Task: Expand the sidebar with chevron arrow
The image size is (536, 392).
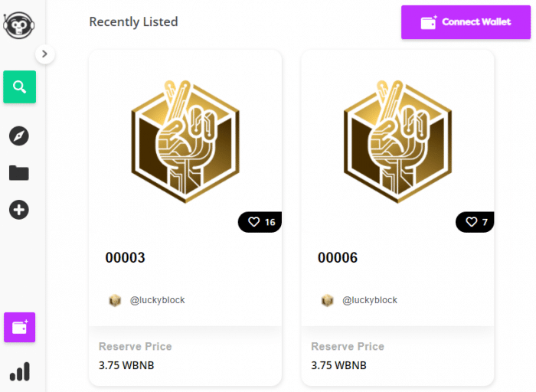Action: coord(44,54)
